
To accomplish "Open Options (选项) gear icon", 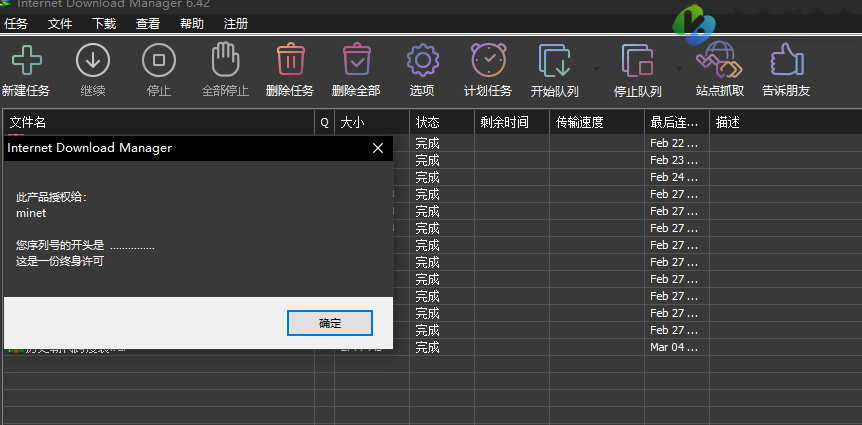I will tap(422, 61).
